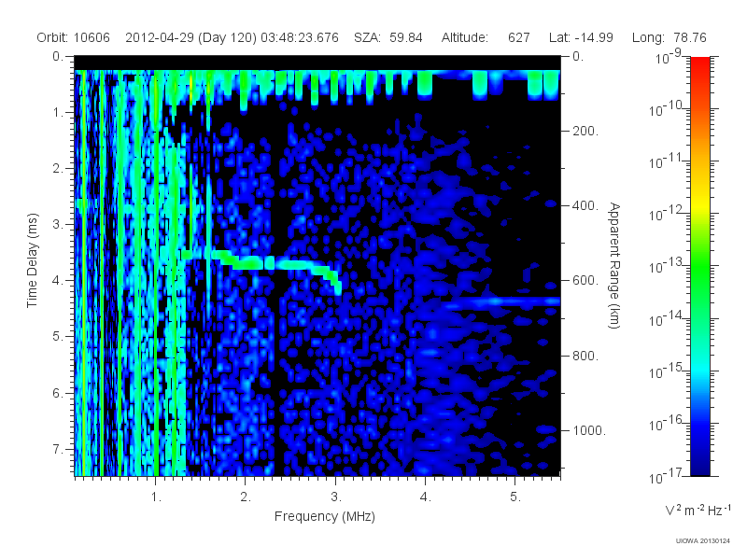Click the '600.' apparent range tick label
Image resolution: width=747 pixels, height=560 pixels.
coord(585,281)
